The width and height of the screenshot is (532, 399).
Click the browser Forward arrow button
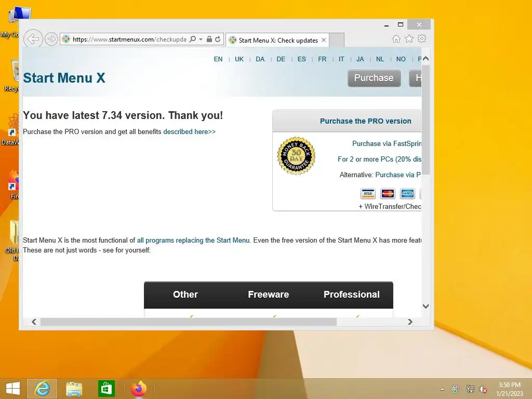coord(51,39)
